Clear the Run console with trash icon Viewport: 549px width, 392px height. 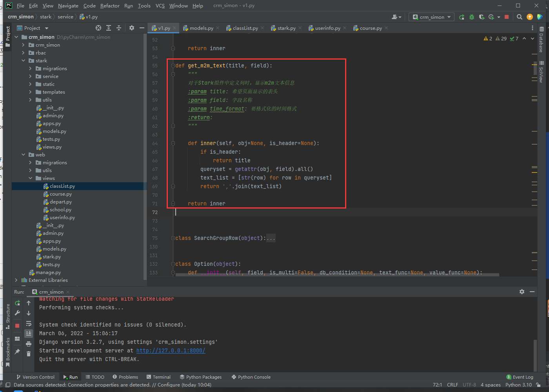tap(29, 354)
